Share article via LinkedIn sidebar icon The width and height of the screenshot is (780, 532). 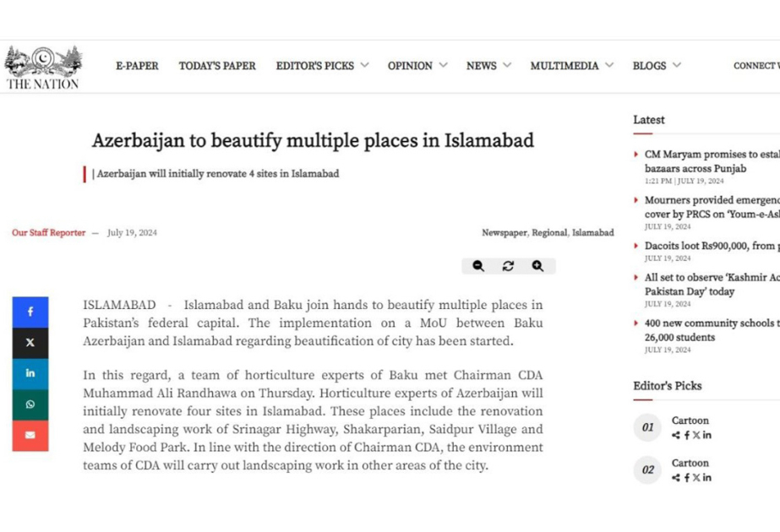pos(30,373)
